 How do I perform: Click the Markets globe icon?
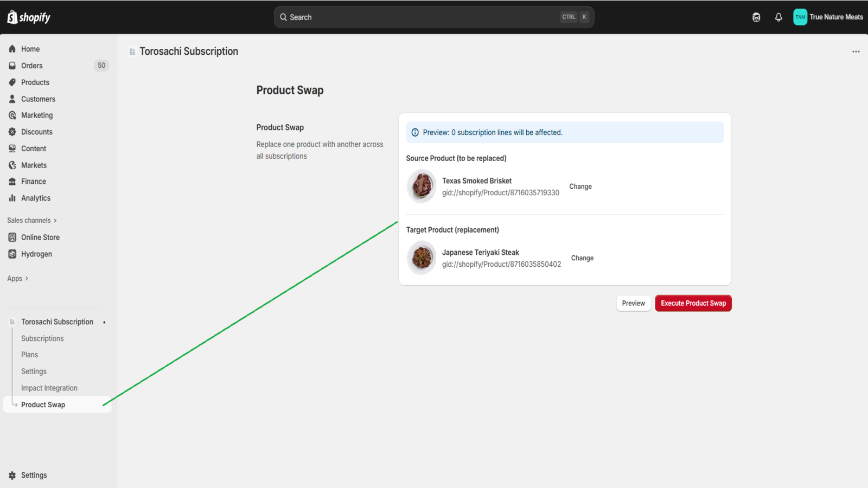tap(12, 165)
